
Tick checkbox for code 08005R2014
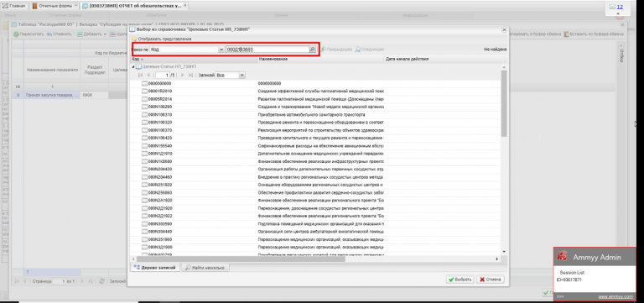[x=144, y=99]
